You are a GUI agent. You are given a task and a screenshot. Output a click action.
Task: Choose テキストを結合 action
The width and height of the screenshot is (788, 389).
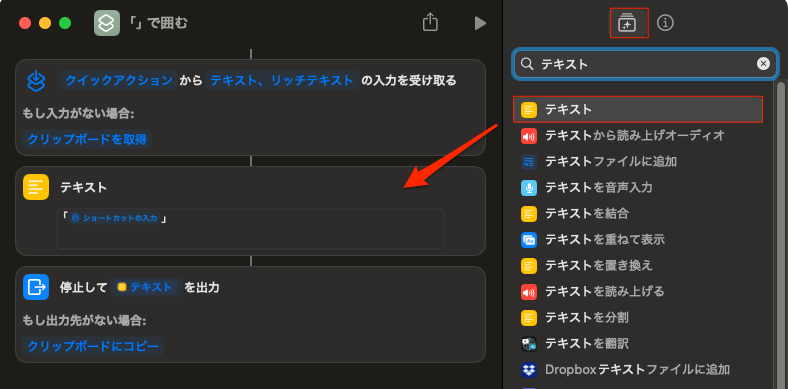click(638, 214)
